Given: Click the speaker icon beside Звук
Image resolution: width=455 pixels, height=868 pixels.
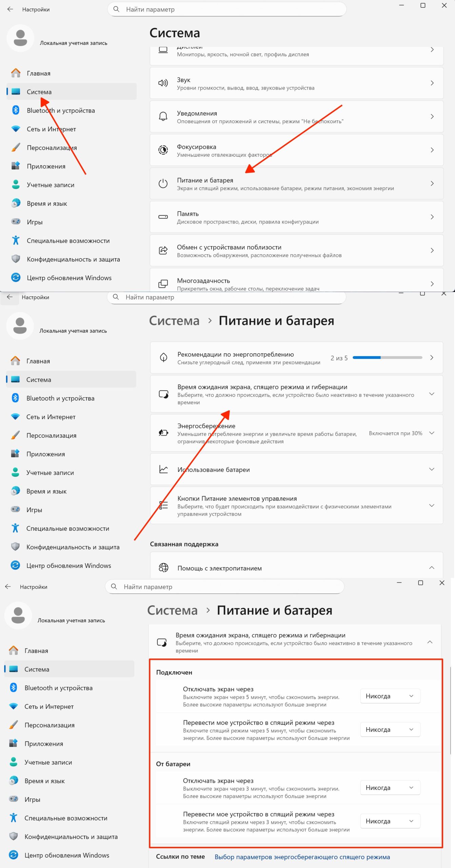Looking at the screenshot, I should click(163, 83).
